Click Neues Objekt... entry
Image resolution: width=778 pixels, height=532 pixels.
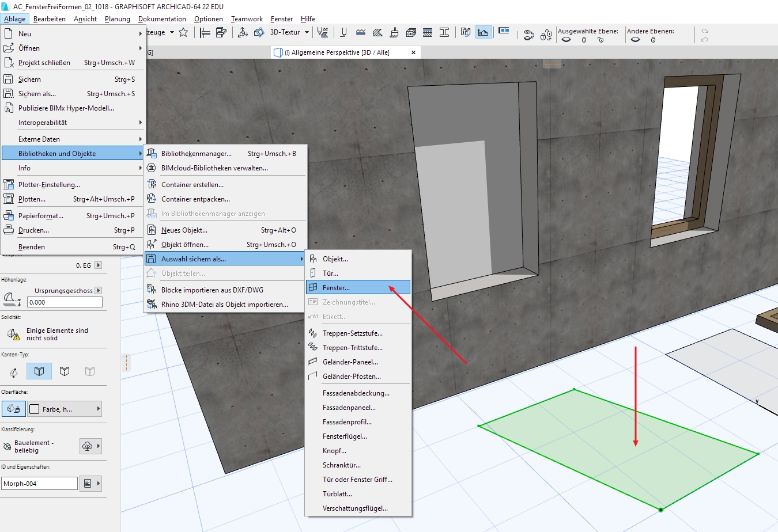point(225,230)
